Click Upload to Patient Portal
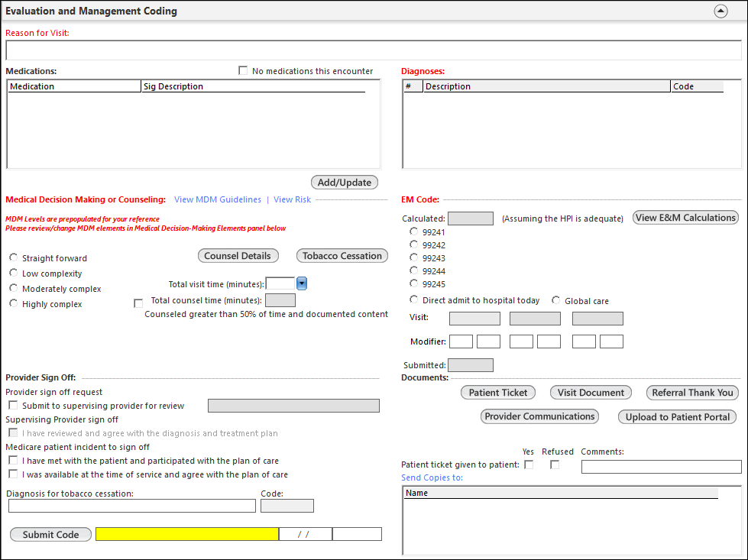The height and width of the screenshot is (560, 748). point(678,417)
